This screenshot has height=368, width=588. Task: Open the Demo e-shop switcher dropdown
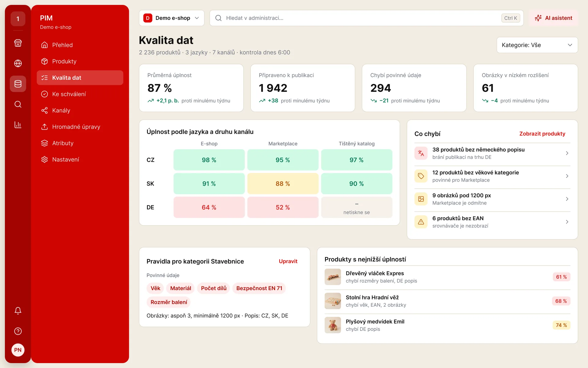(x=171, y=18)
